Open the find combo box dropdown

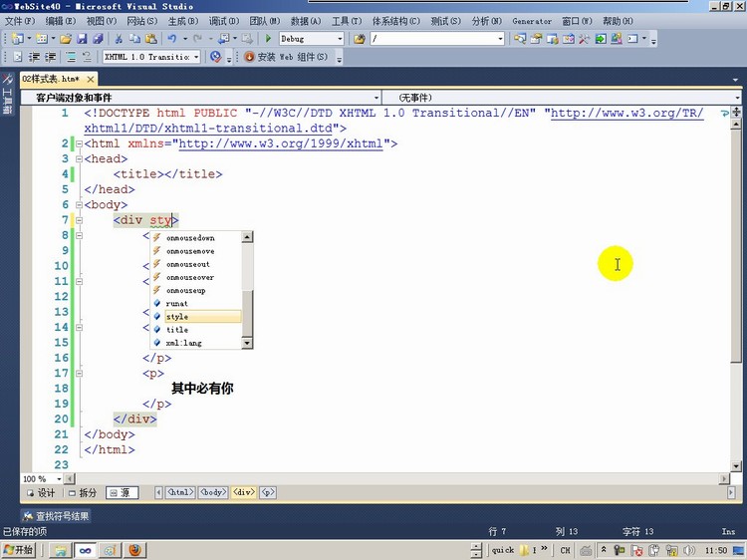coord(500,39)
